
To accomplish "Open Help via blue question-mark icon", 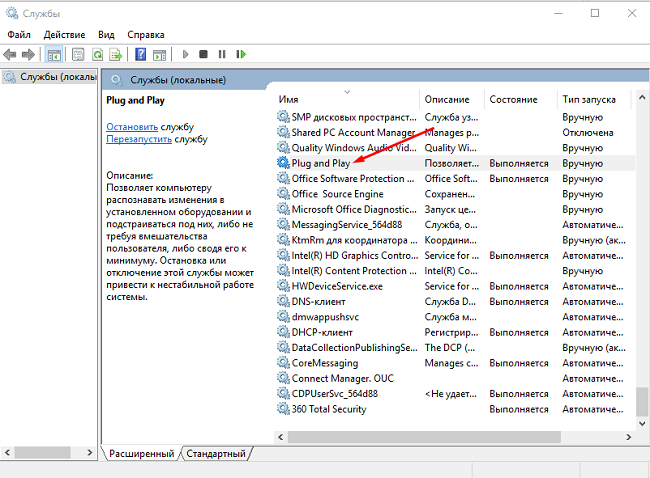I will (141, 54).
